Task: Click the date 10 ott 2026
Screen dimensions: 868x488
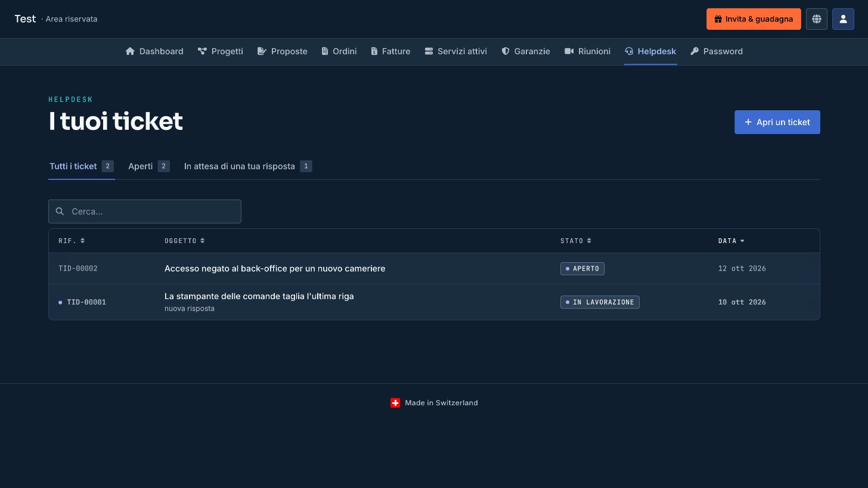Action: (x=742, y=302)
